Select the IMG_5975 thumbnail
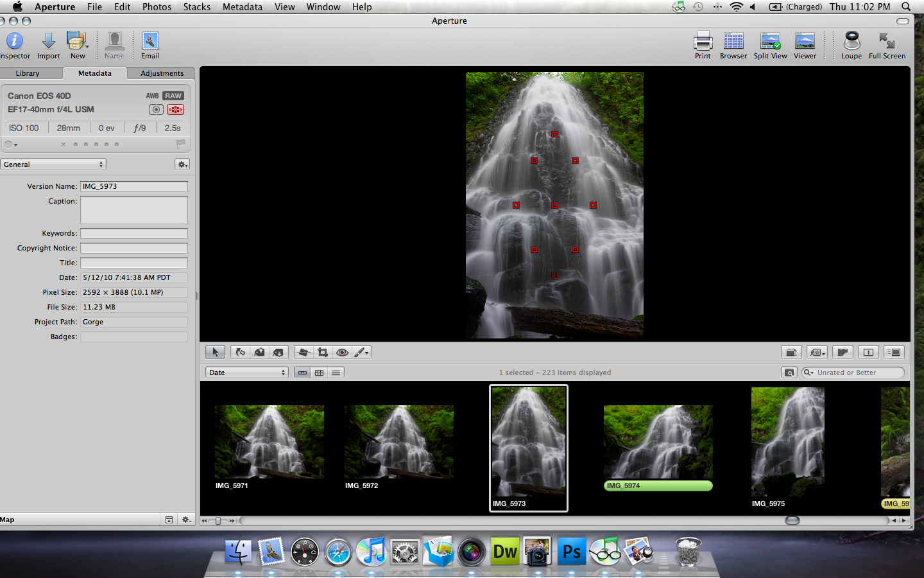 (x=788, y=442)
